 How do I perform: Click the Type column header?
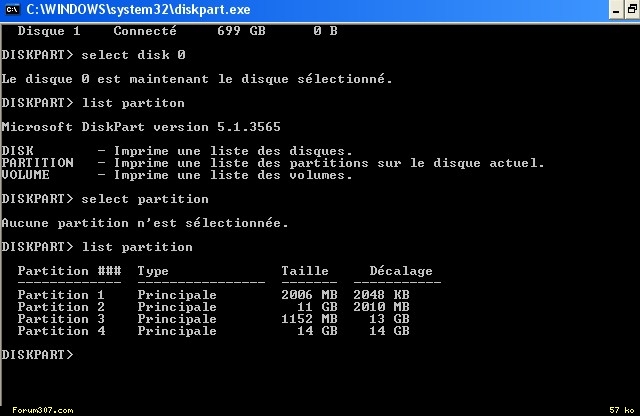(153, 271)
